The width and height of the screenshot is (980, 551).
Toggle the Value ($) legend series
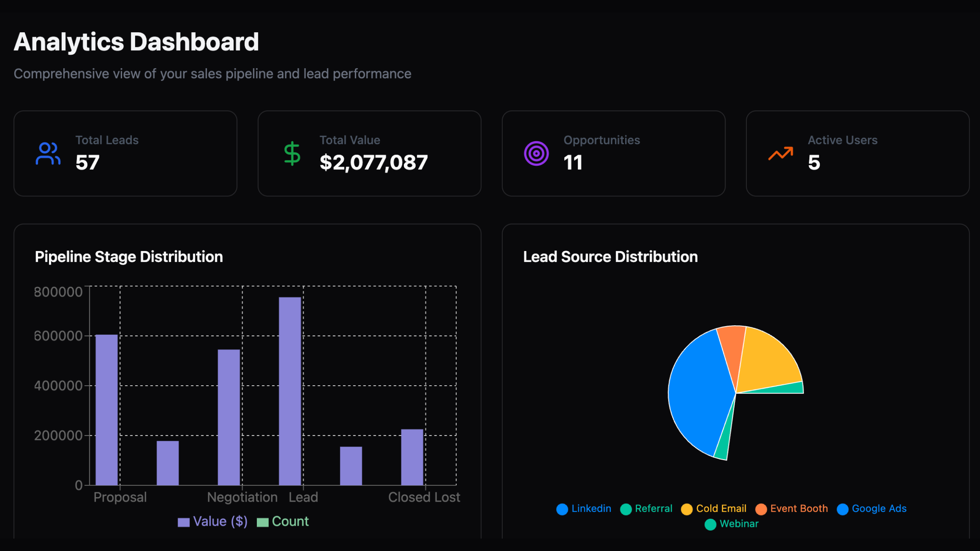[x=212, y=522]
